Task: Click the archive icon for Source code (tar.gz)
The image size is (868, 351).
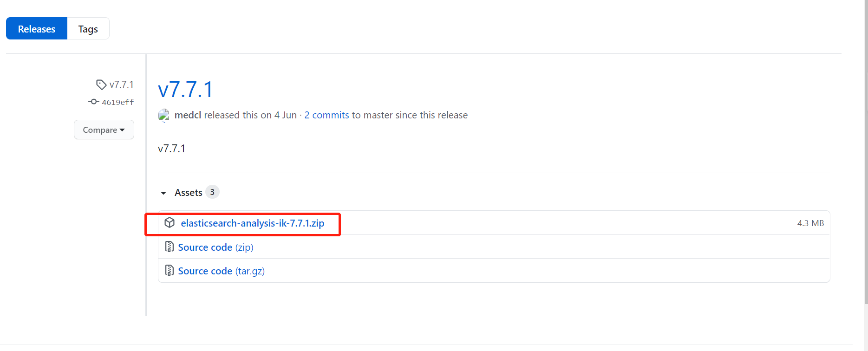Action: (x=170, y=271)
